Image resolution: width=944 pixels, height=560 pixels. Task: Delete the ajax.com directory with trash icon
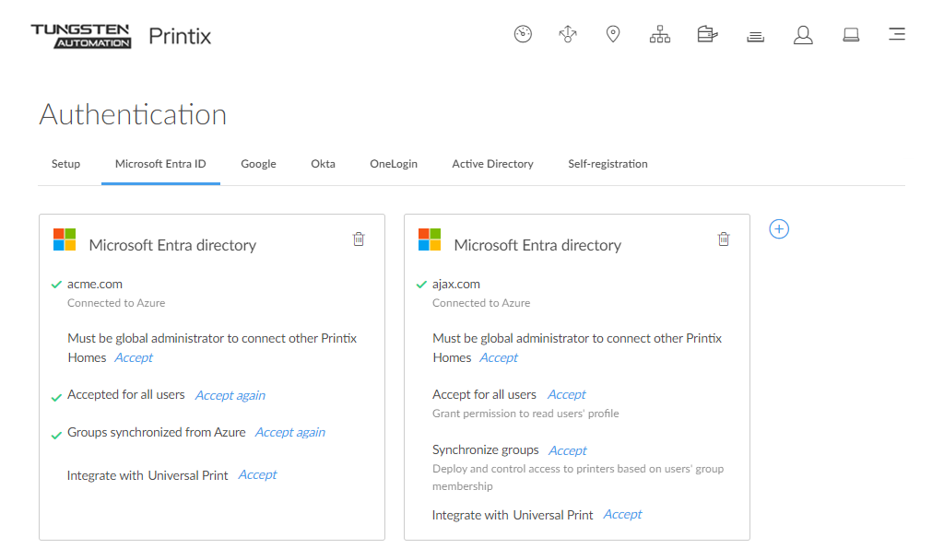pos(724,239)
